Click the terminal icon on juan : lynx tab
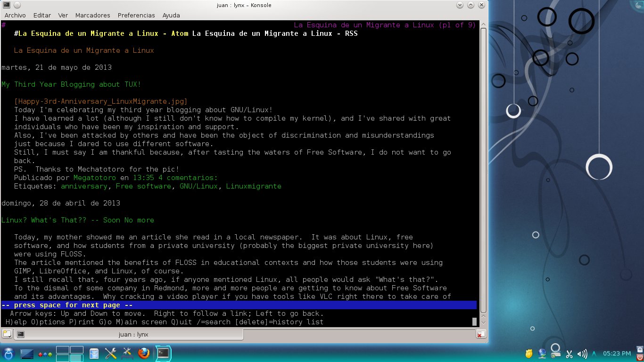Image resolution: width=644 pixels, height=362 pixels. click(21, 334)
